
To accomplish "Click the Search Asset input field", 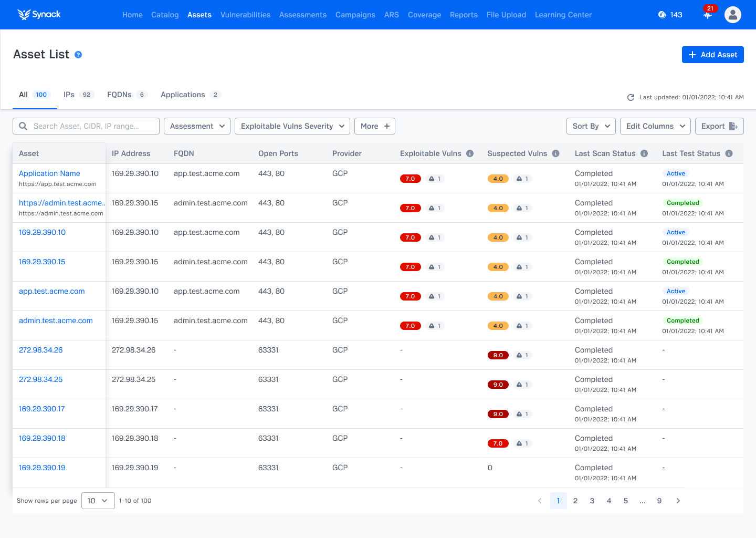I will (86, 126).
